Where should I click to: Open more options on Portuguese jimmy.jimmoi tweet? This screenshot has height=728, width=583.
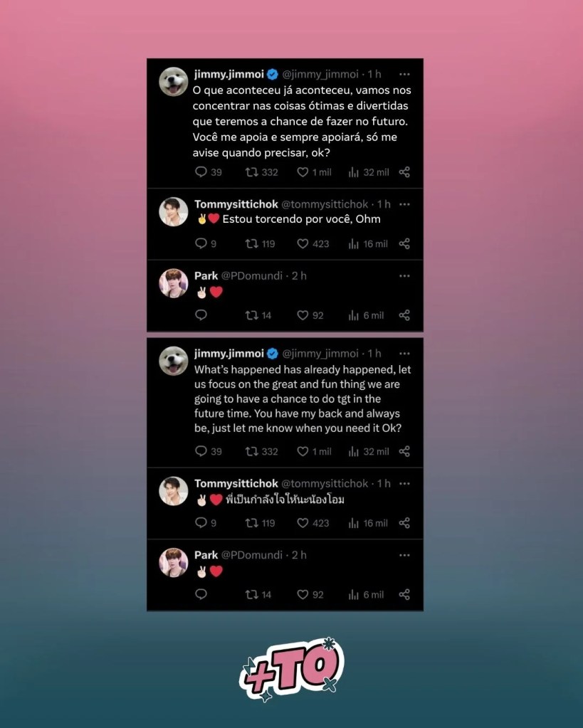[x=404, y=74]
